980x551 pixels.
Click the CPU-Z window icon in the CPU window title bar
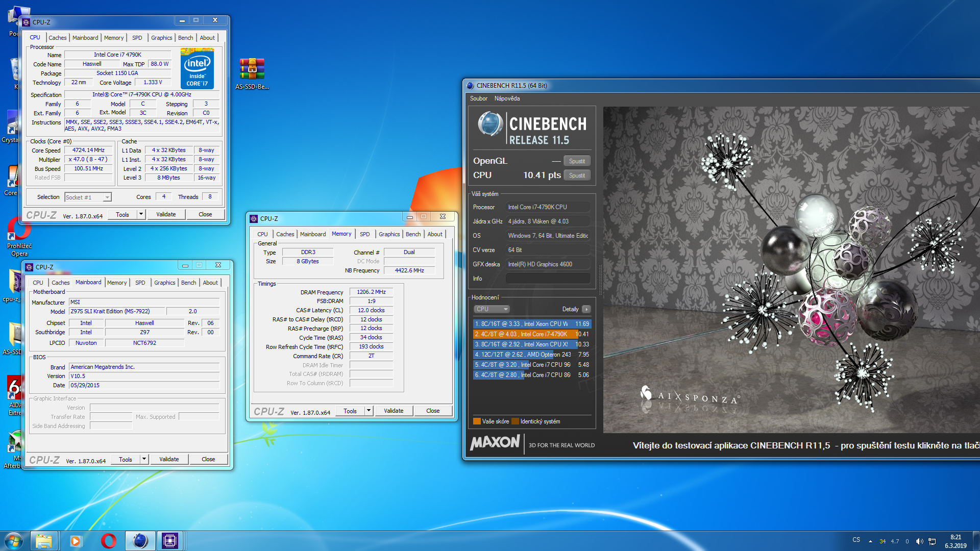27,22
